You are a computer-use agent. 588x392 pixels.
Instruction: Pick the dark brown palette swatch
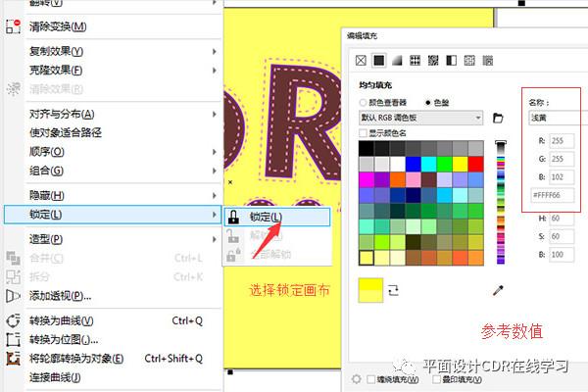(x=428, y=179)
